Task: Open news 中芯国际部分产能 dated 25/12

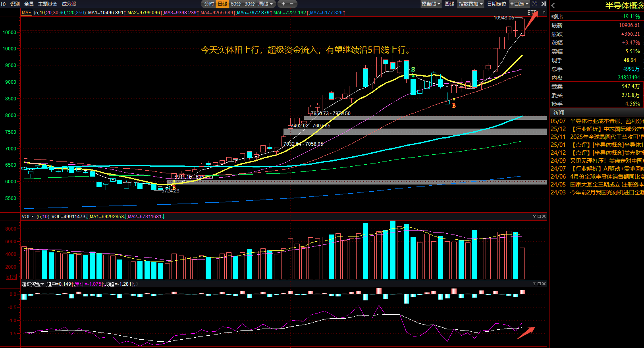Action: point(597,129)
